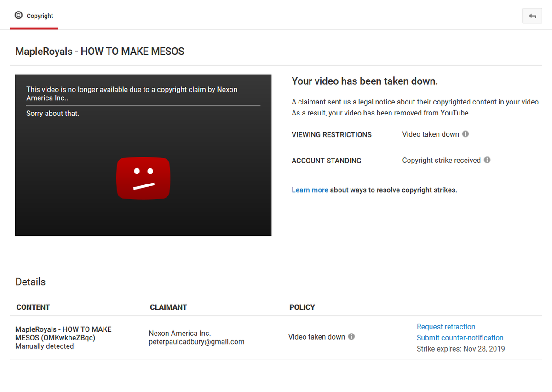Show info for Copyright strike received

point(487,160)
